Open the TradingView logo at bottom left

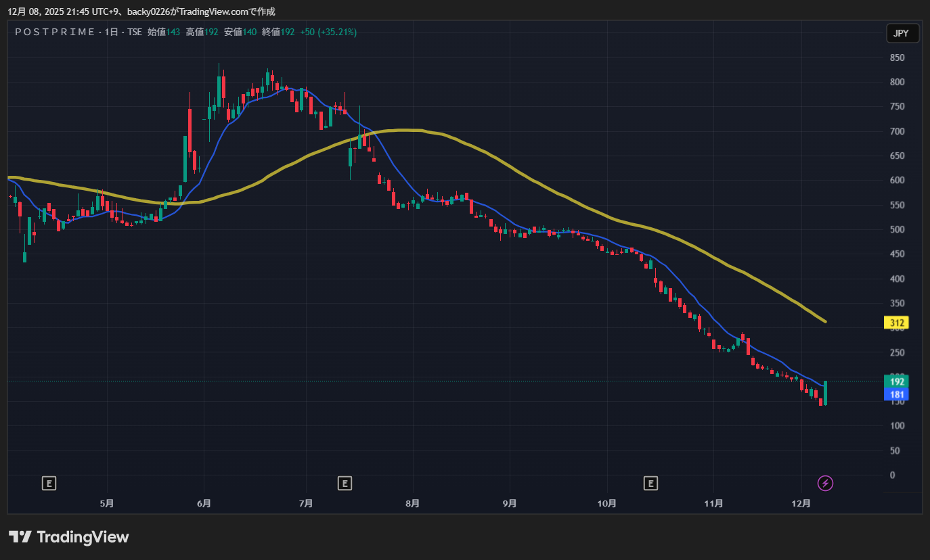[68, 537]
